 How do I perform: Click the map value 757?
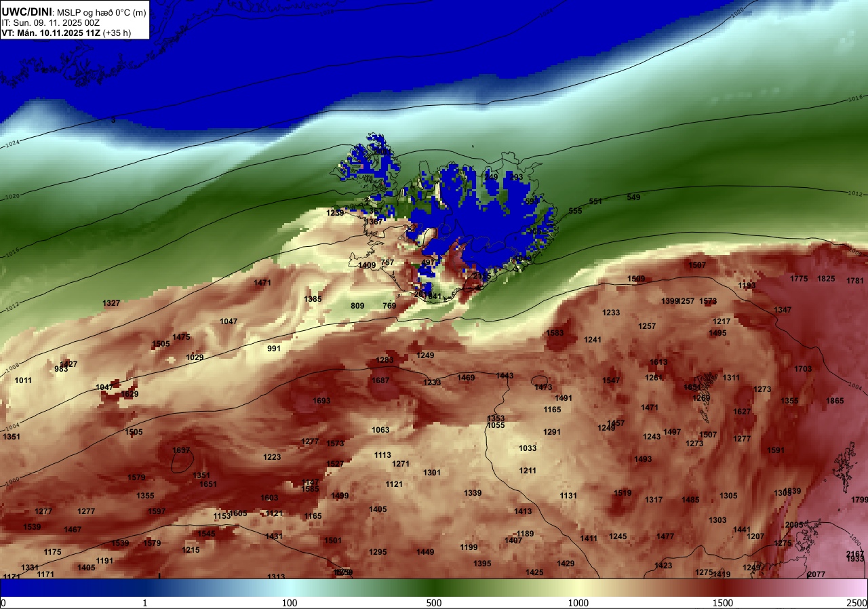pos(387,262)
